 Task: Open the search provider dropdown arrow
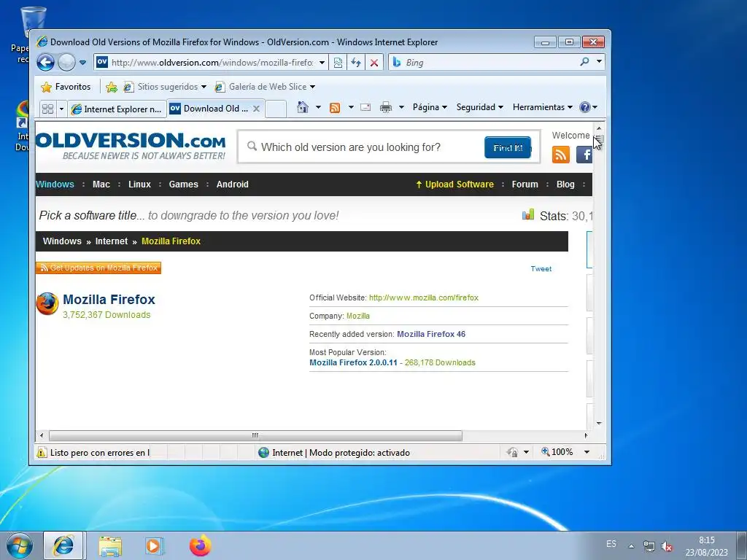tap(600, 62)
